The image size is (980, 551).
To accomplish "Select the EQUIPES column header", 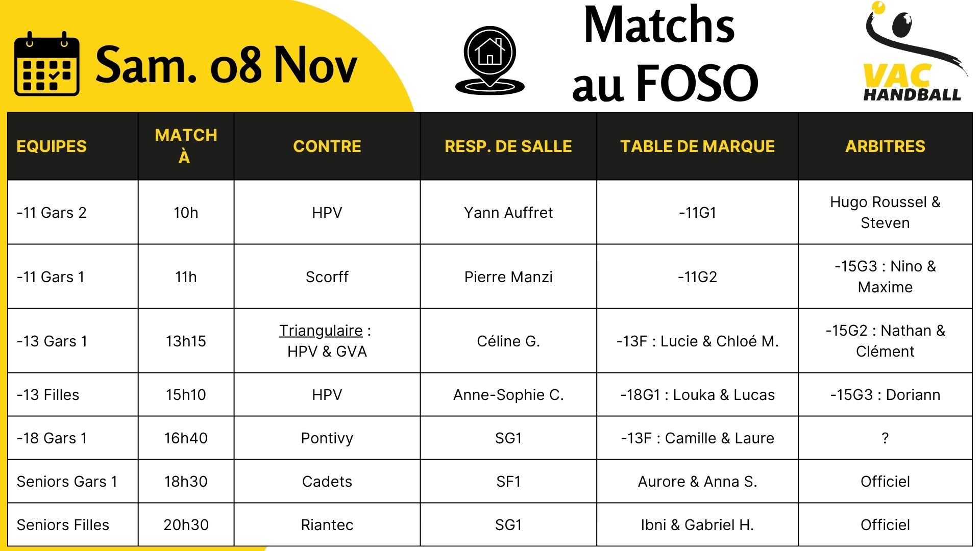I will click(52, 146).
